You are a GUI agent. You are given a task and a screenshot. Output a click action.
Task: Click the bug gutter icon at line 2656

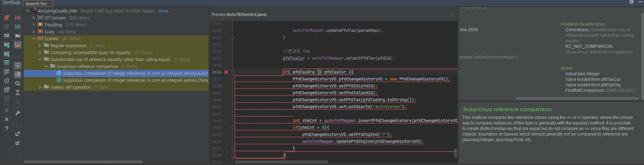226,72
